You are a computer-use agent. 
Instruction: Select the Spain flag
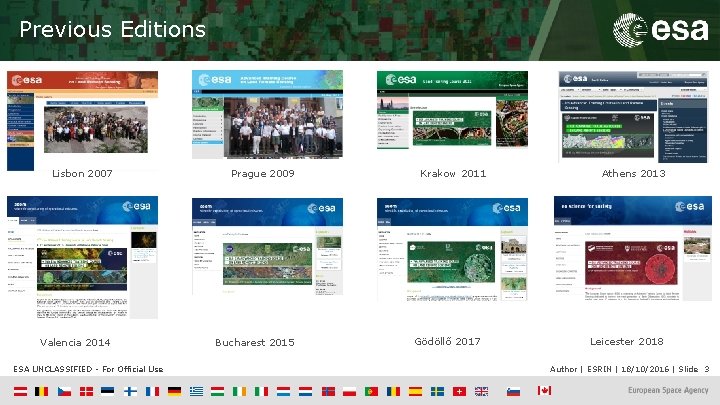point(416,391)
